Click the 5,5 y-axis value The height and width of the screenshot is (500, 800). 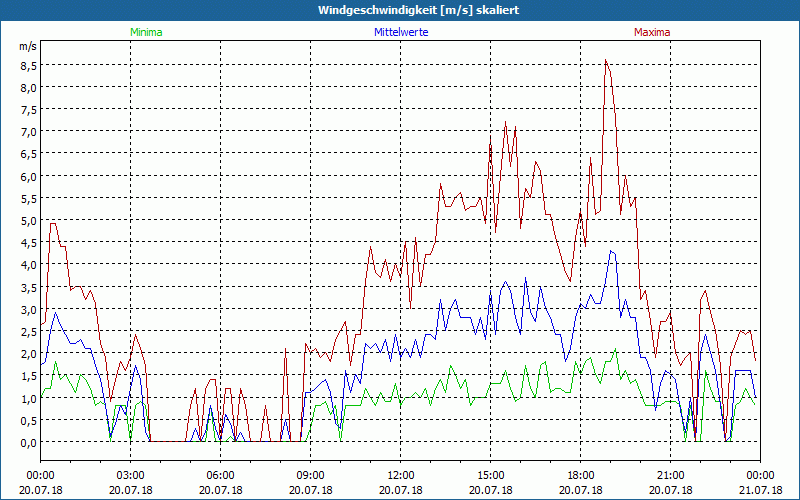point(29,199)
